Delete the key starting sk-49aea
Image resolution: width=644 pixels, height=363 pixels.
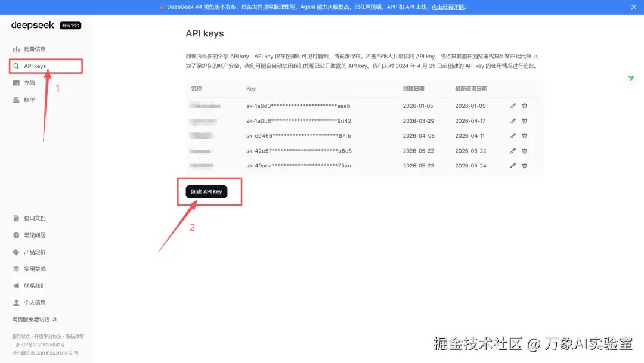(525, 166)
